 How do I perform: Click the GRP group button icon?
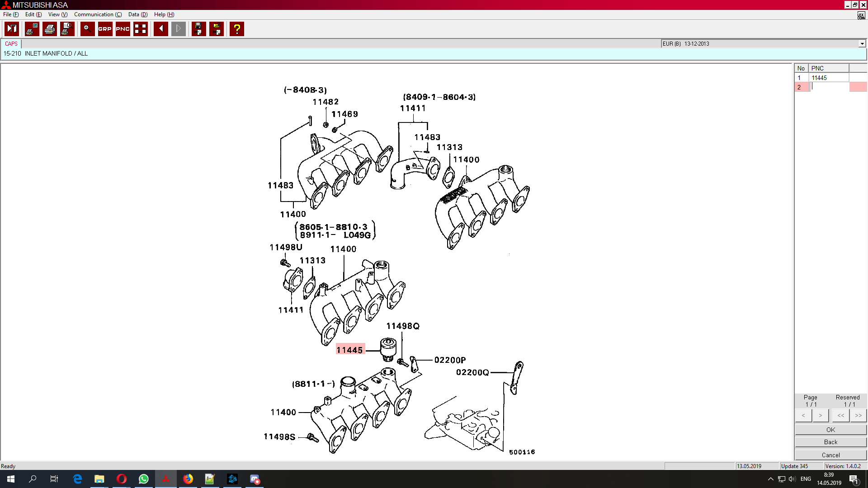tap(105, 29)
